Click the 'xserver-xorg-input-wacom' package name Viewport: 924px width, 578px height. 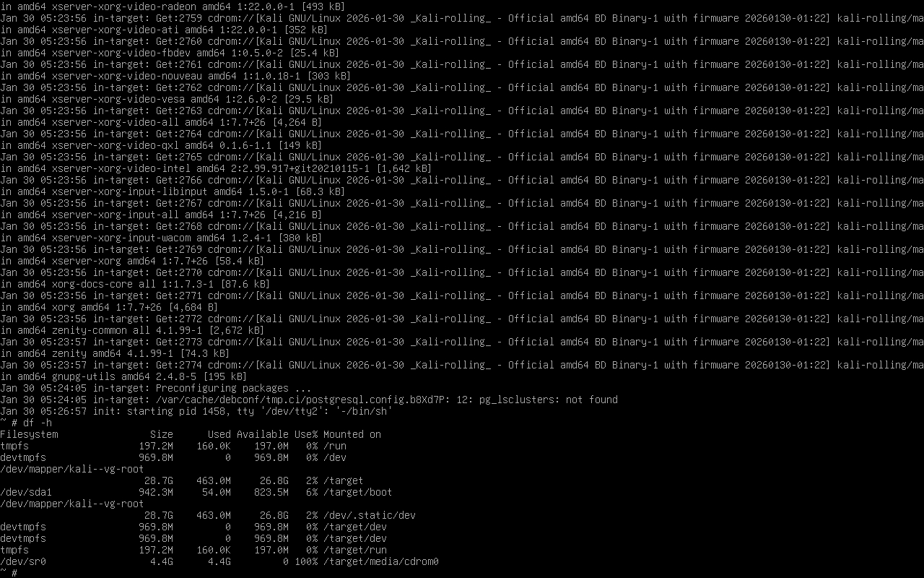[121, 238]
